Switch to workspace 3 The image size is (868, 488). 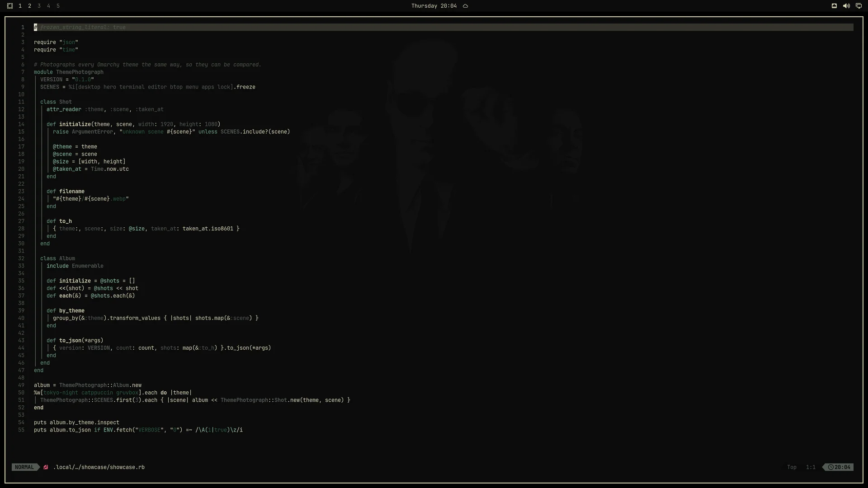39,6
